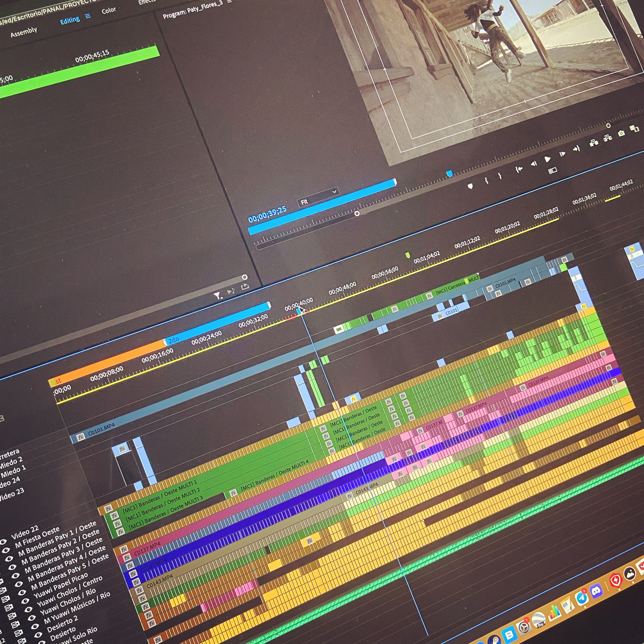Image resolution: width=644 pixels, height=644 pixels.
Task: Click the 00;00;39;25 playhead timecode
Action: coord(267,214)
